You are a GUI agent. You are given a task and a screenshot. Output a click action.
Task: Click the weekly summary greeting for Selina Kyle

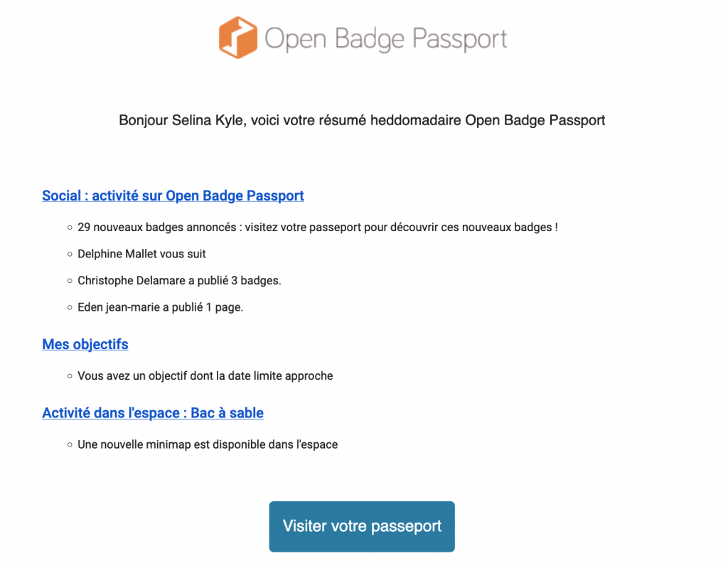click(361, 120)
